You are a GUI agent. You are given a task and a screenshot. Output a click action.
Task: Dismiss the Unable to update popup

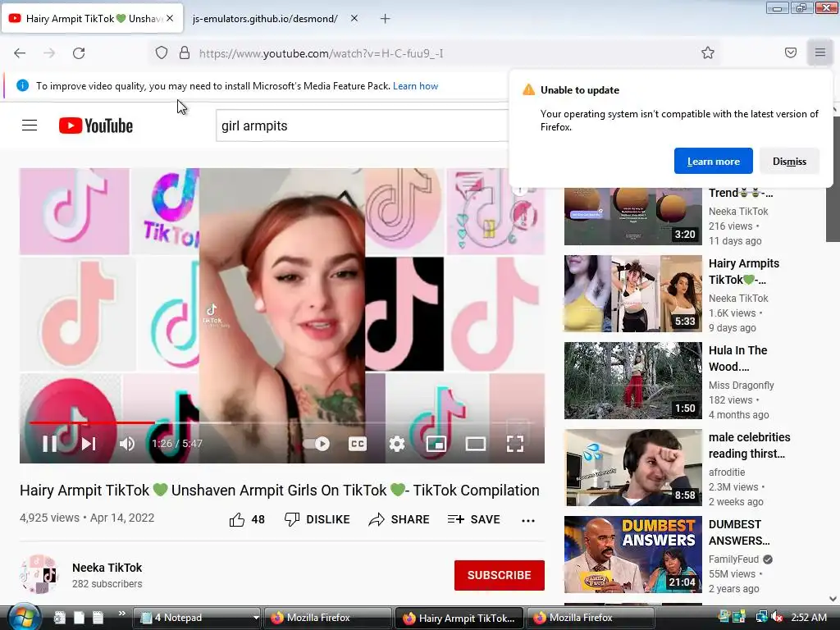coord(789,161)
